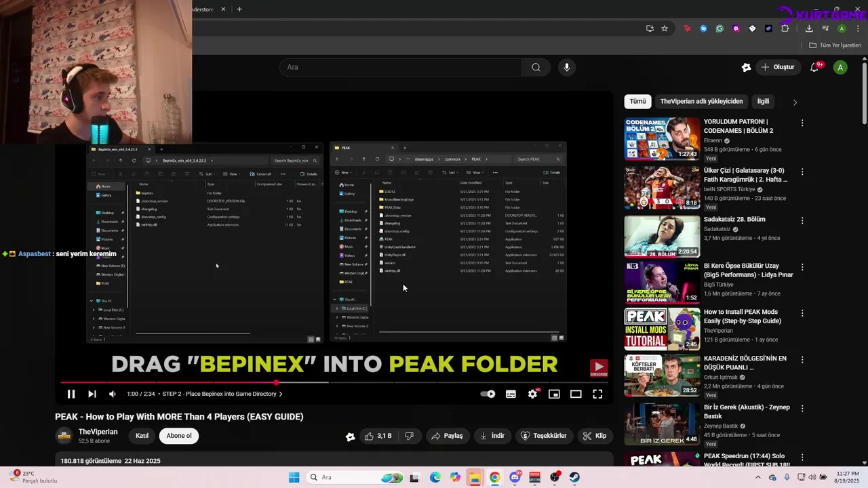Screen dimensions: 868x488
Task: Click the Klip clip button
Action: point(594,436)
